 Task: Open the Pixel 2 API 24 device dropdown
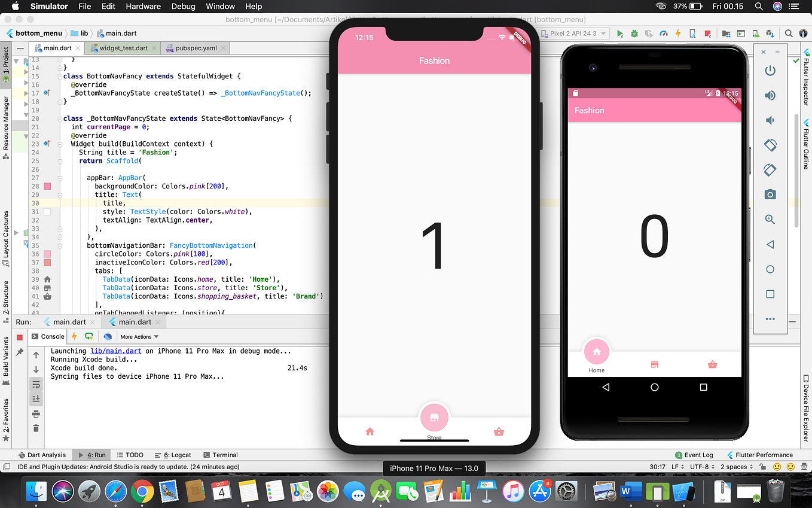(x=573, y=34)
